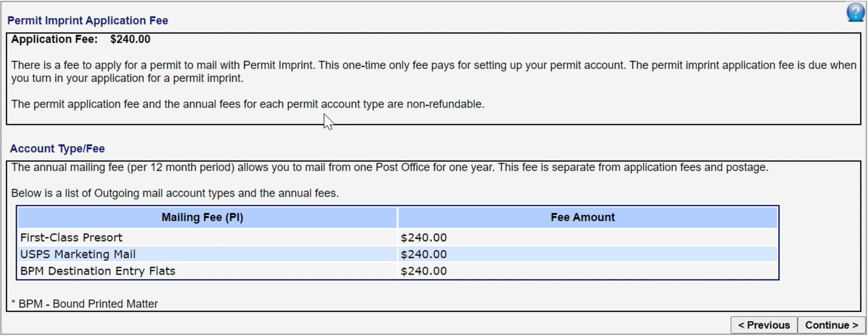Click the annual mailing fee description sentence
The height and width of the screenshot is (336, 868).
pyautogui.click(x=390, y=167)
